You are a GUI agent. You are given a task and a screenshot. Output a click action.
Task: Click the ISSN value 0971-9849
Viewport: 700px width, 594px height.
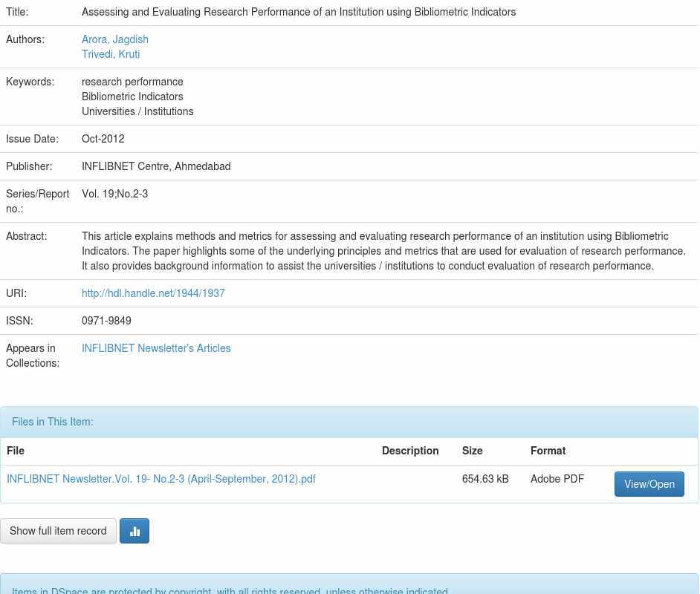click(x=106, y=321)
